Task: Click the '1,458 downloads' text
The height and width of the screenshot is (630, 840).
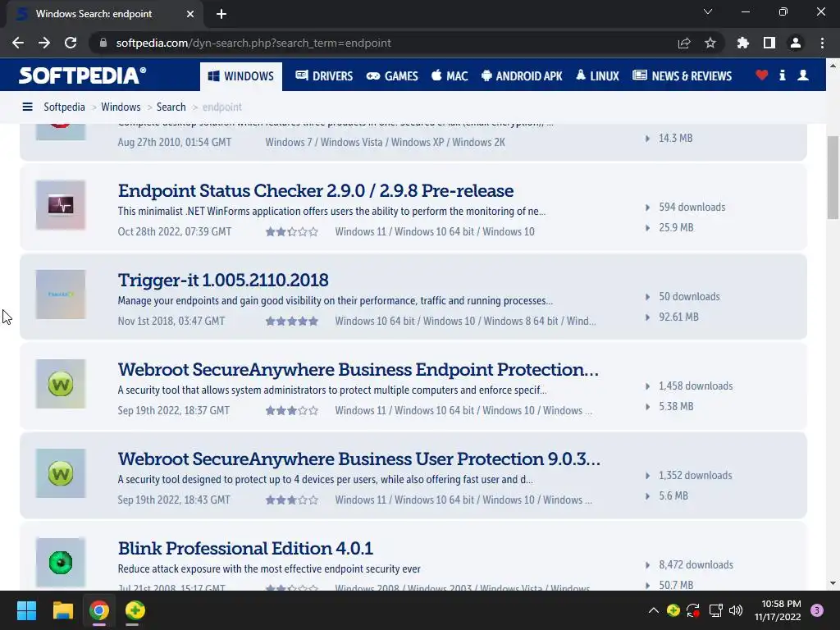Action: [696, 386]
